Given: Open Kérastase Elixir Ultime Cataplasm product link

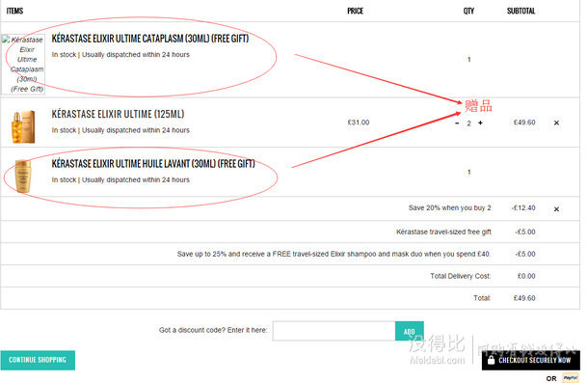Looking at the screenshot, I should pyautogui.click(x=150, y=39).
